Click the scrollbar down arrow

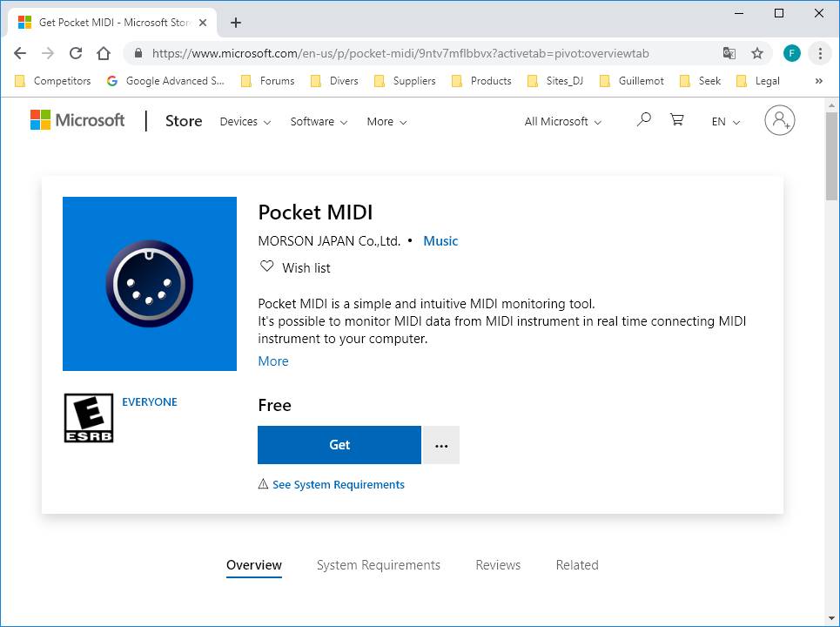[831, 618]
